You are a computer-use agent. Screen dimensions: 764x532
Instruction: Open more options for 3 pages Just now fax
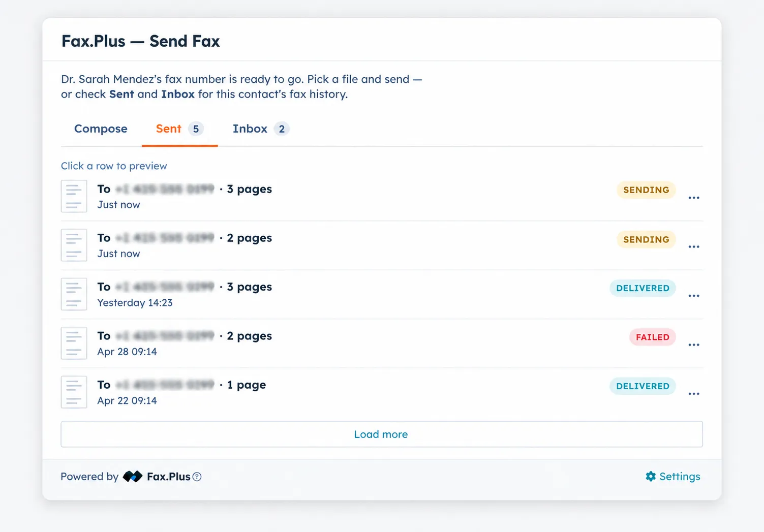click(694, 198)
